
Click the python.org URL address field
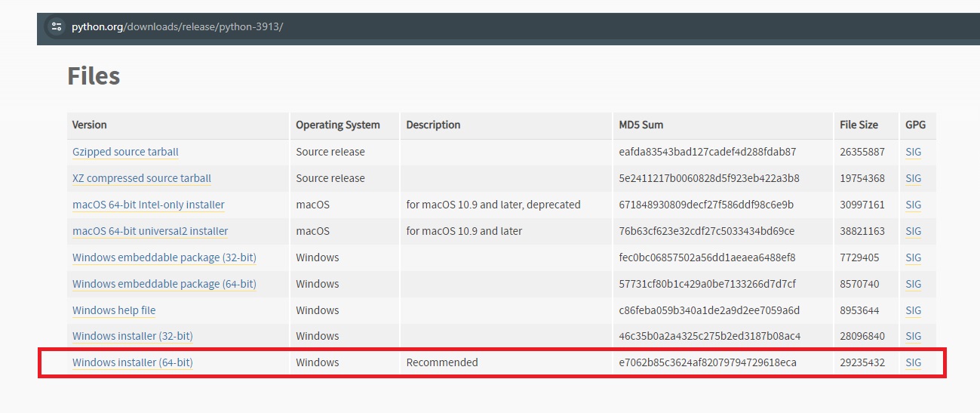tap(177, 27)
